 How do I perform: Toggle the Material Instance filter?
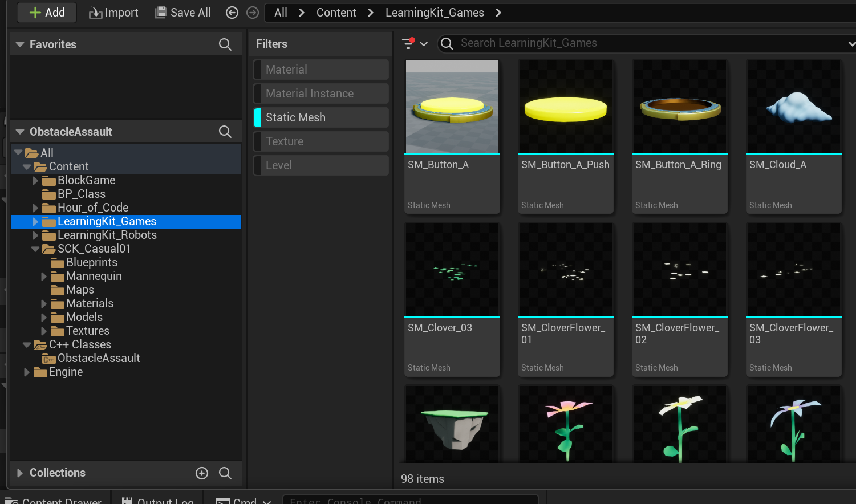click(x=321, y=94)
